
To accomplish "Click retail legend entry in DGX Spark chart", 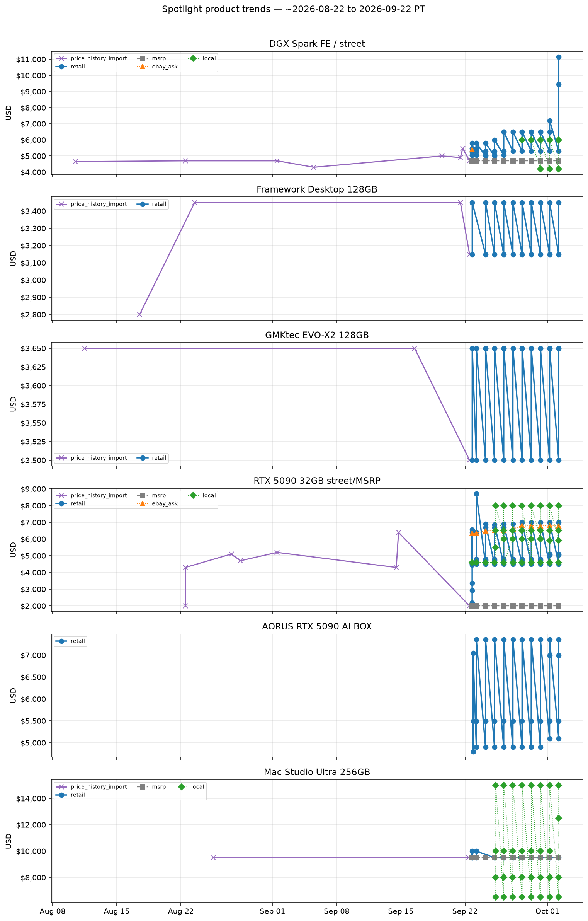I will pyautogui.click(x=70, y=67).
